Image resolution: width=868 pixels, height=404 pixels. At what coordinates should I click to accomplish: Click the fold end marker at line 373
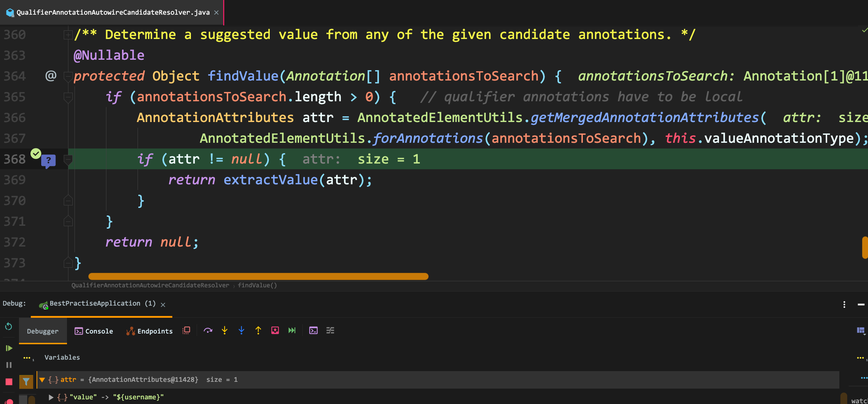tap(68, 263)
